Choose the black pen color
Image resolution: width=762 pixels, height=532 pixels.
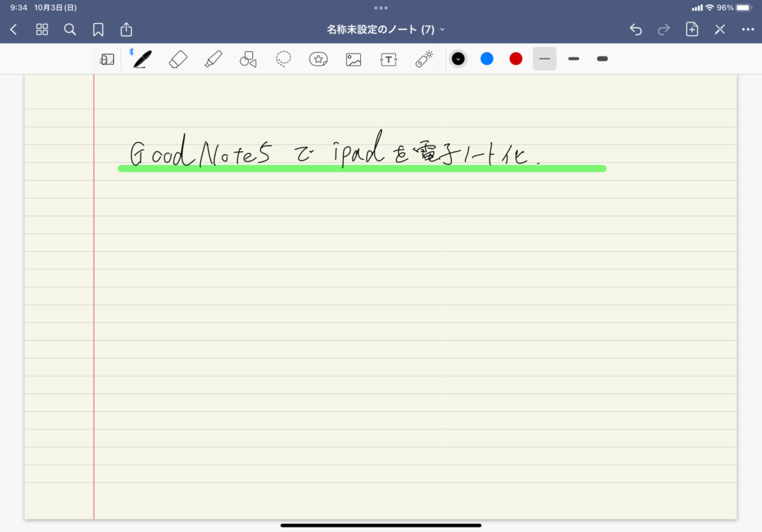point(458,59)
